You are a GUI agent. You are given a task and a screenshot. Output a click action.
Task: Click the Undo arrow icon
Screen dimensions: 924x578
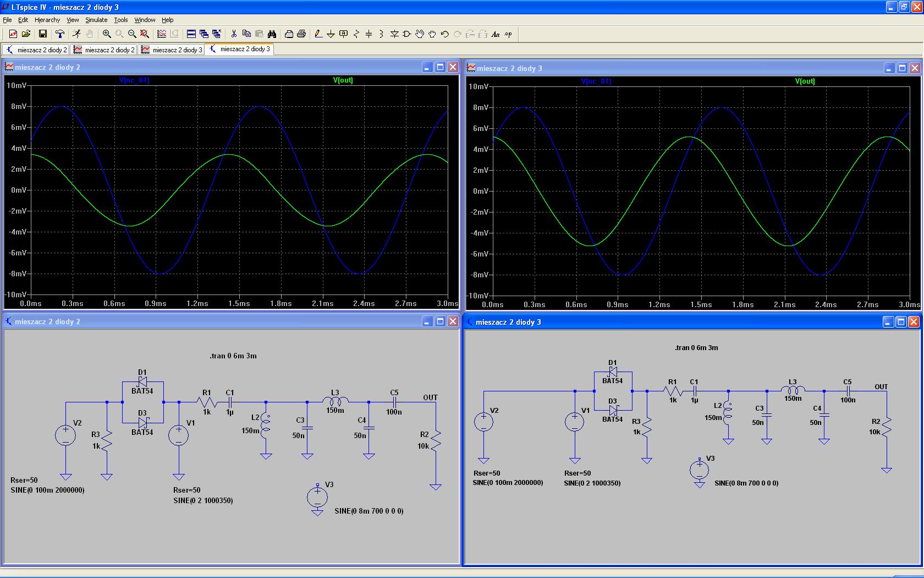tap(445, 34)
